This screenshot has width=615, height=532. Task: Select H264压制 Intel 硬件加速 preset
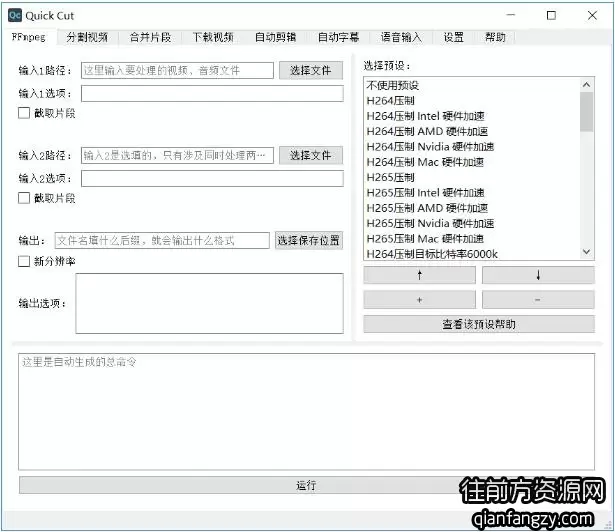(472, 116)
